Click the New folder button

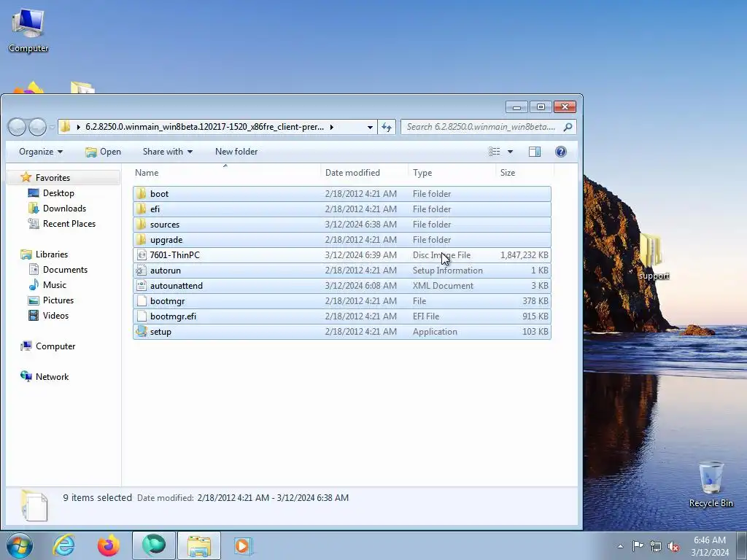pos(236,152)
